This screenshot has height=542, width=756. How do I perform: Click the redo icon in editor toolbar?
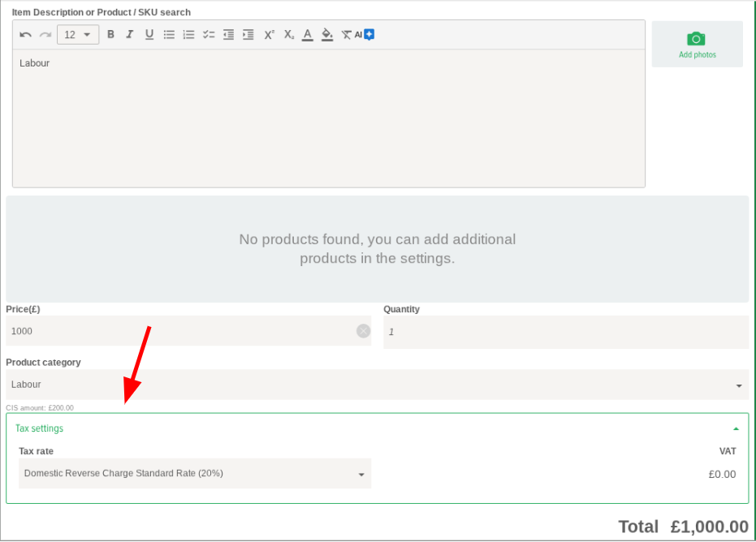pyautogui.click(x=45, y=35)
